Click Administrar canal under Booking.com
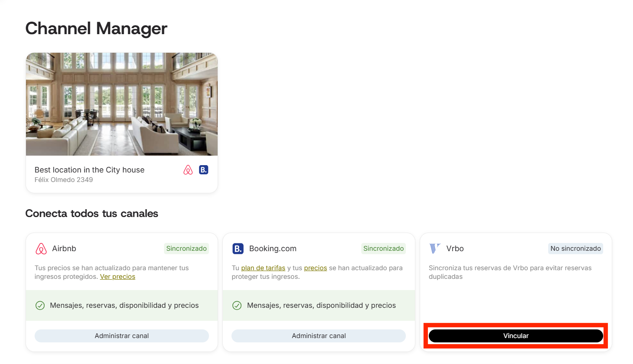 click(318, 336)
